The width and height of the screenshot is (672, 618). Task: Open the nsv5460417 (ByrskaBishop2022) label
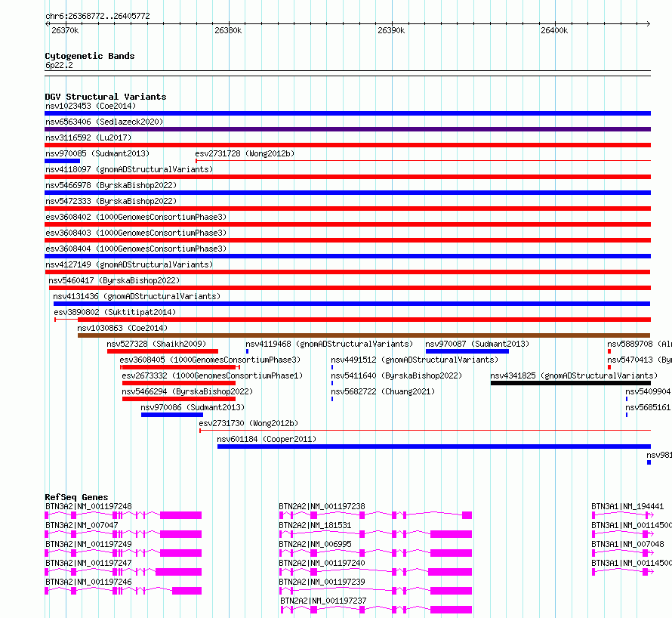(x=114, y=280)
